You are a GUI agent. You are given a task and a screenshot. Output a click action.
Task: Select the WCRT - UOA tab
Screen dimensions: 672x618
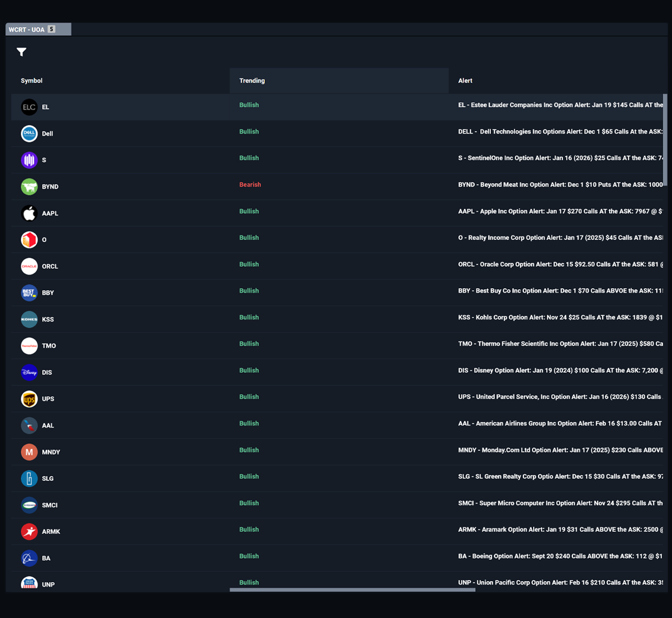(x=38, y=29)
